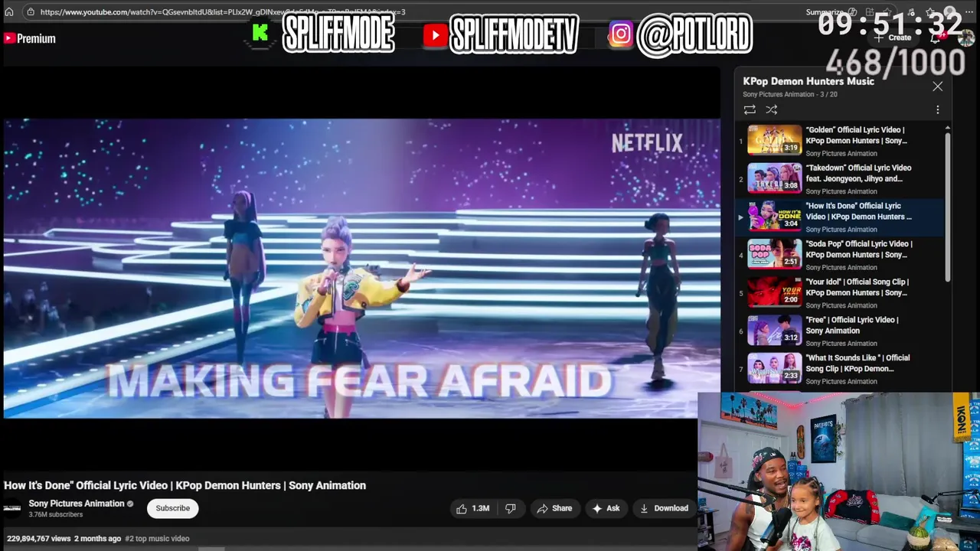The height and width of the screenshot is (551, 980).
Task: Click the playlist panel scrollbar
Action: 947,207
